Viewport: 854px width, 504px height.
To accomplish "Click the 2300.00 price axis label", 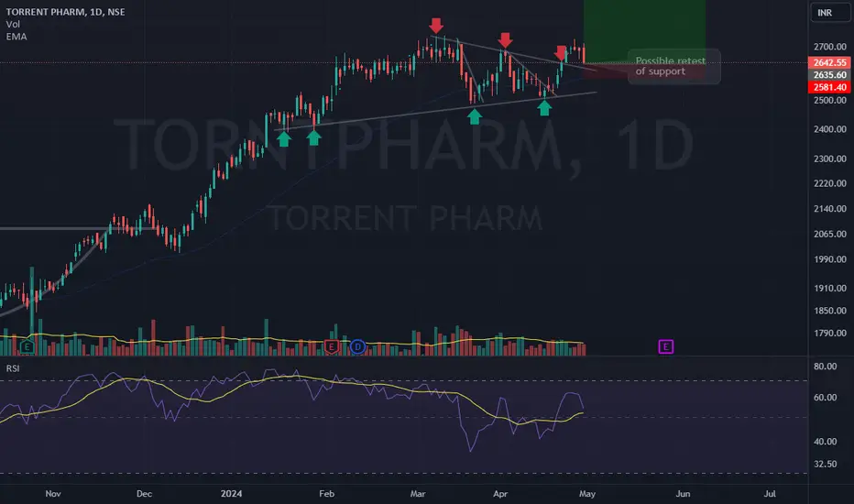I will [829, 159].
